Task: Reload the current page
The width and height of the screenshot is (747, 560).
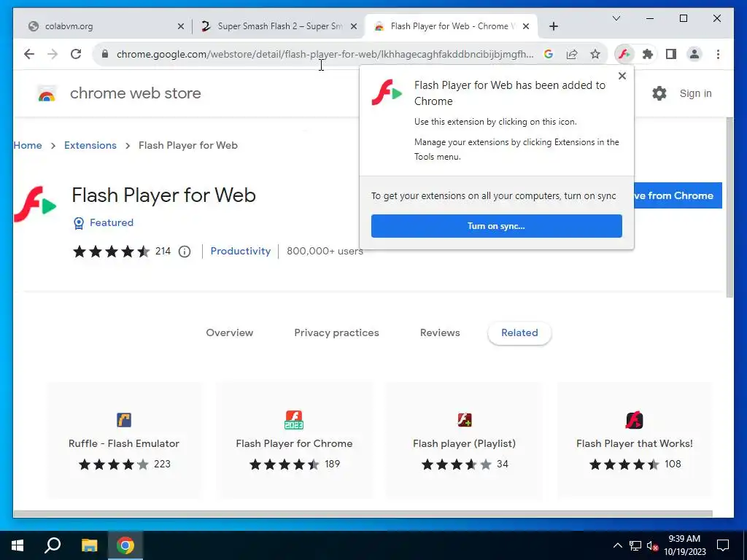Action: (76, 54)
